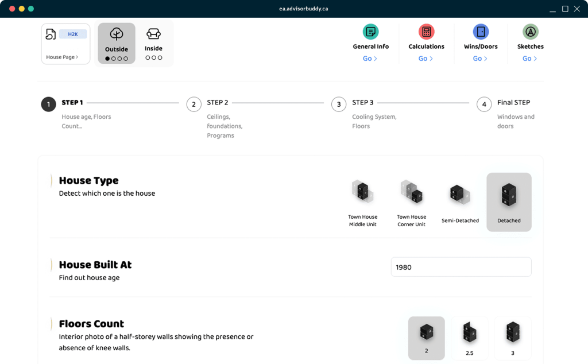Click the Wins/Doors door icon
588x364 pixels.
tap(481, 32)
